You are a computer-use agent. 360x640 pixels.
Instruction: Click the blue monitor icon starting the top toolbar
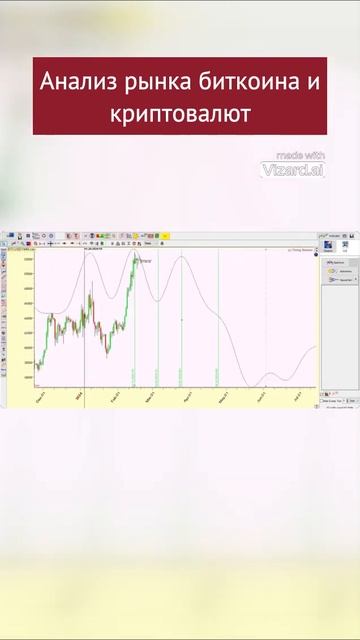(x=11, y=236)
